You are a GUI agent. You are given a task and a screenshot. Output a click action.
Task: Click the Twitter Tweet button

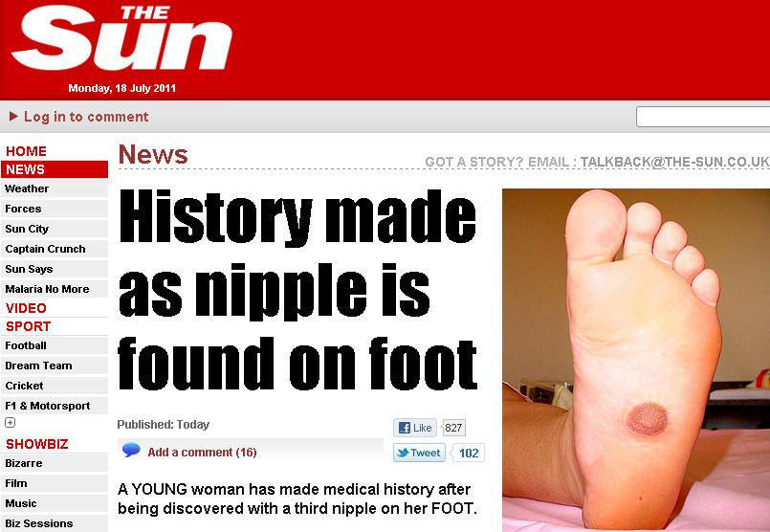pyautogui.click(x=419, y=453)
